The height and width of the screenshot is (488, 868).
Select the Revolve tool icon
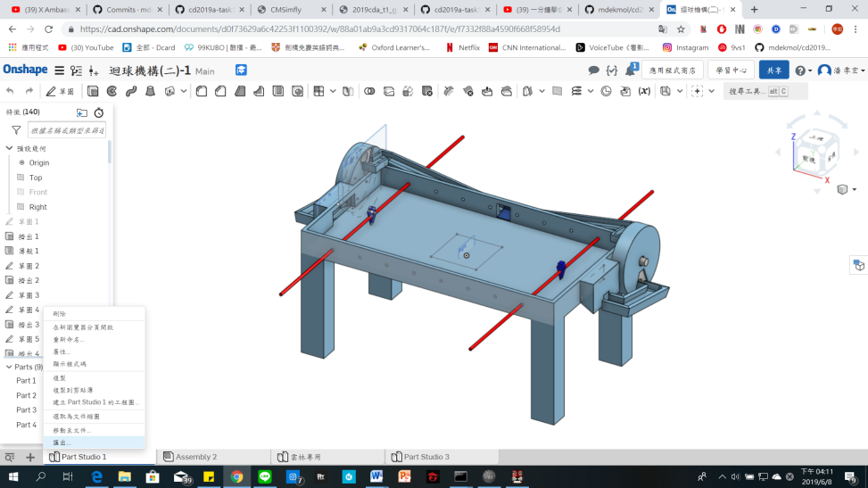tap(112, 91)
